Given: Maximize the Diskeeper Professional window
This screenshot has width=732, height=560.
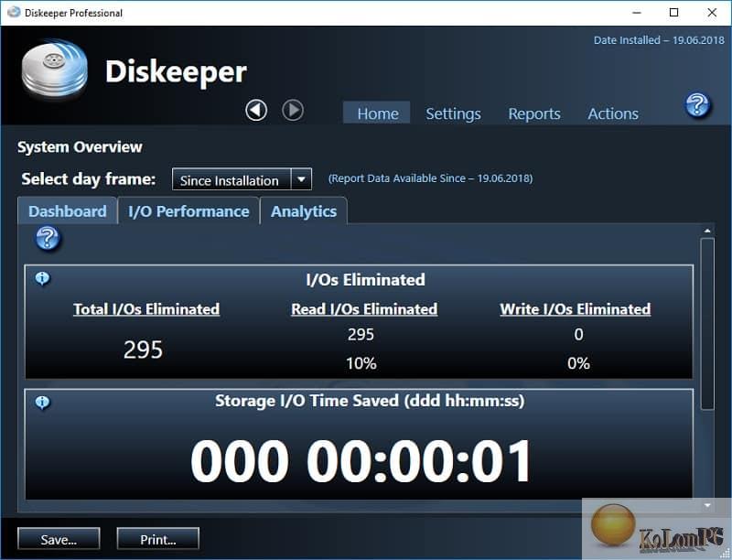Looking at the screenshot, I should (x=673, y=13).
